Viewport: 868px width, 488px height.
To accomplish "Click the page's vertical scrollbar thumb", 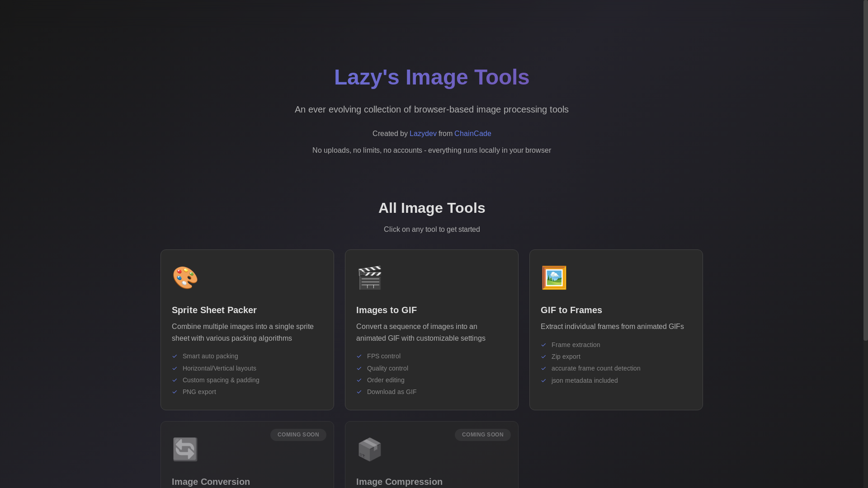I will pos(866,170).
